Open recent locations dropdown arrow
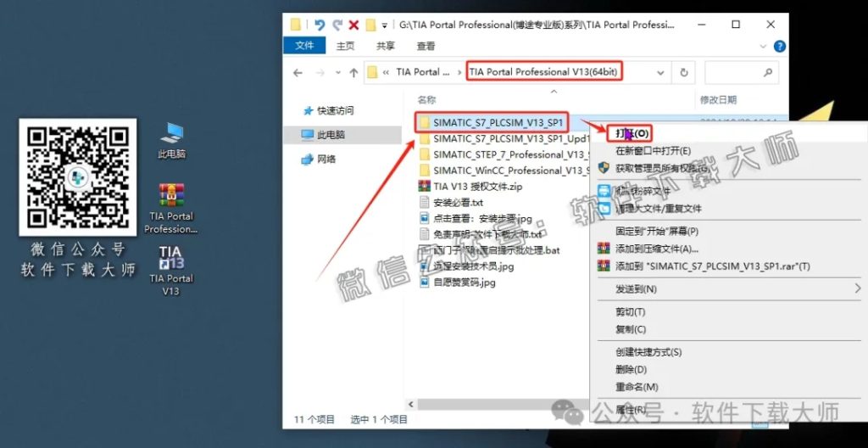The width and height of the screenshot is (868, 448). point(339,73)
